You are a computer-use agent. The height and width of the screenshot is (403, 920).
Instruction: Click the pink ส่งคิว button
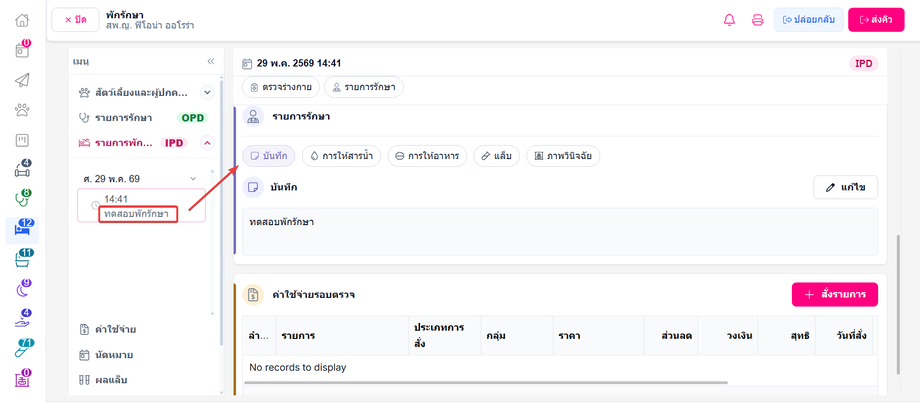[x=876, y=20]
